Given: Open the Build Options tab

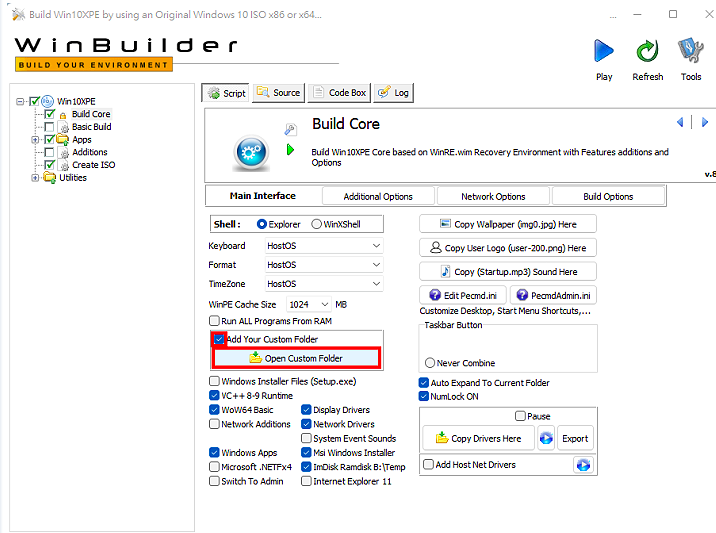Looking at the screenshot, I should [x=608, y=196].
